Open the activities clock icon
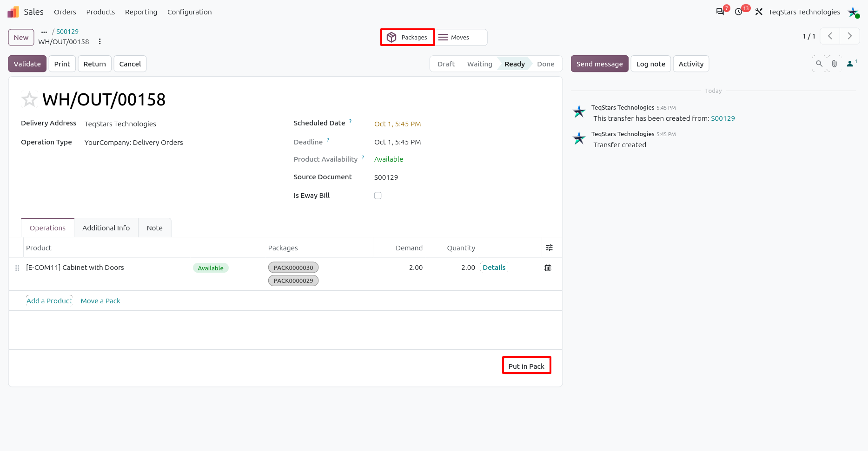This screenshot has height=451, width=868. [x=739, y=12]
